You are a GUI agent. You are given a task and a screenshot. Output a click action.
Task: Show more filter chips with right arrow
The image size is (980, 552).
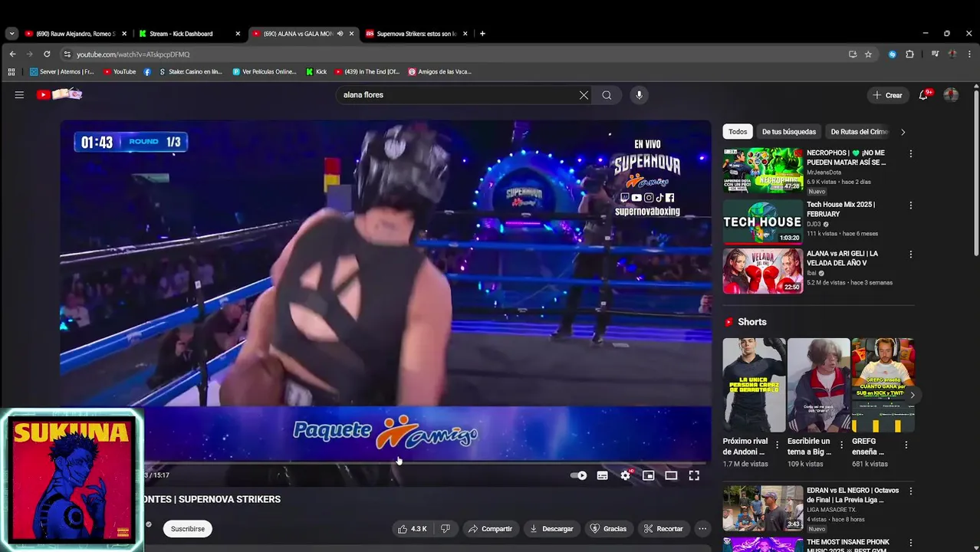coord(903,132)
